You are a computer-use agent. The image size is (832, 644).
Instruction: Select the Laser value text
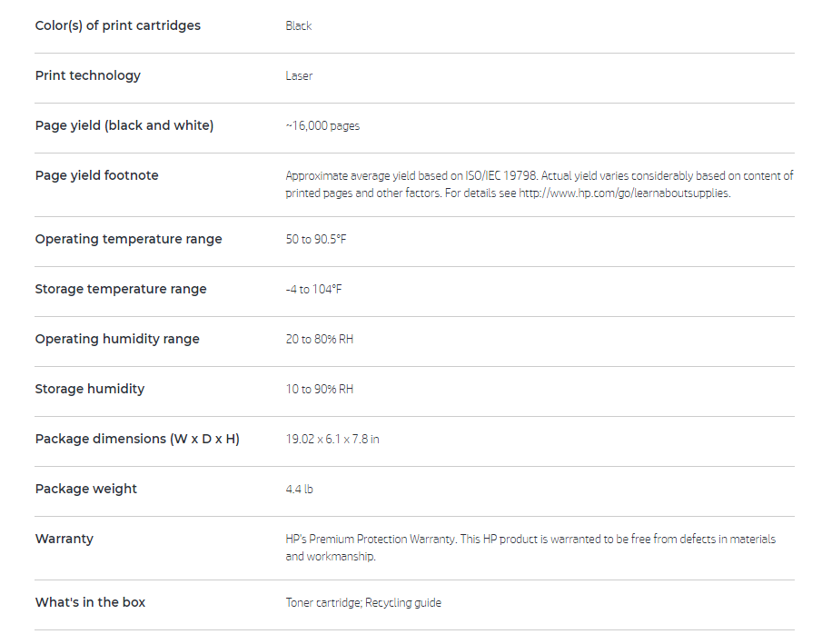click(x=299, y=76)
